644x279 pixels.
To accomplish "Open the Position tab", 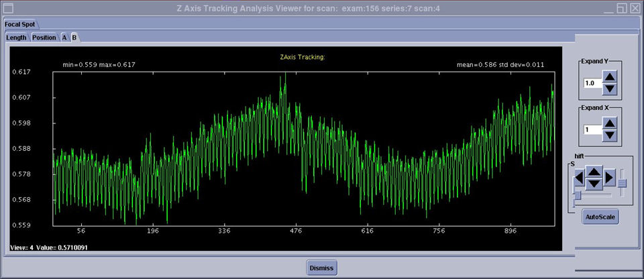I will (x=44, y=38).
